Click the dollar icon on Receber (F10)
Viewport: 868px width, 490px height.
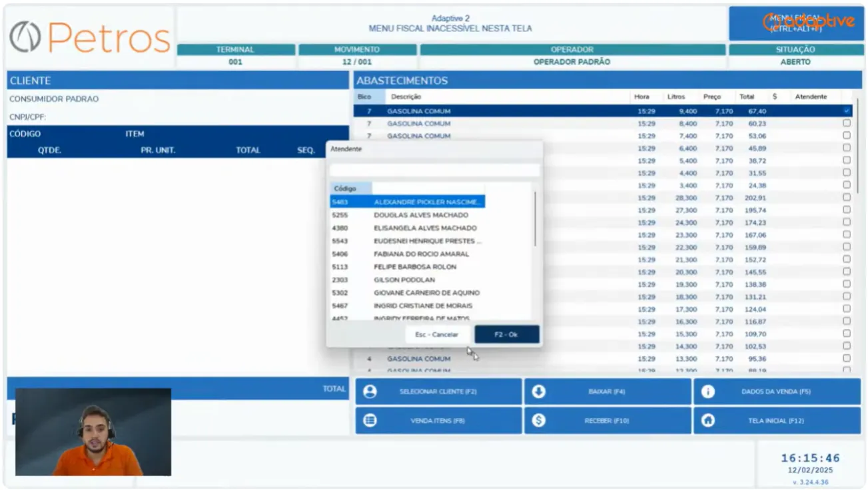[539, 421]
